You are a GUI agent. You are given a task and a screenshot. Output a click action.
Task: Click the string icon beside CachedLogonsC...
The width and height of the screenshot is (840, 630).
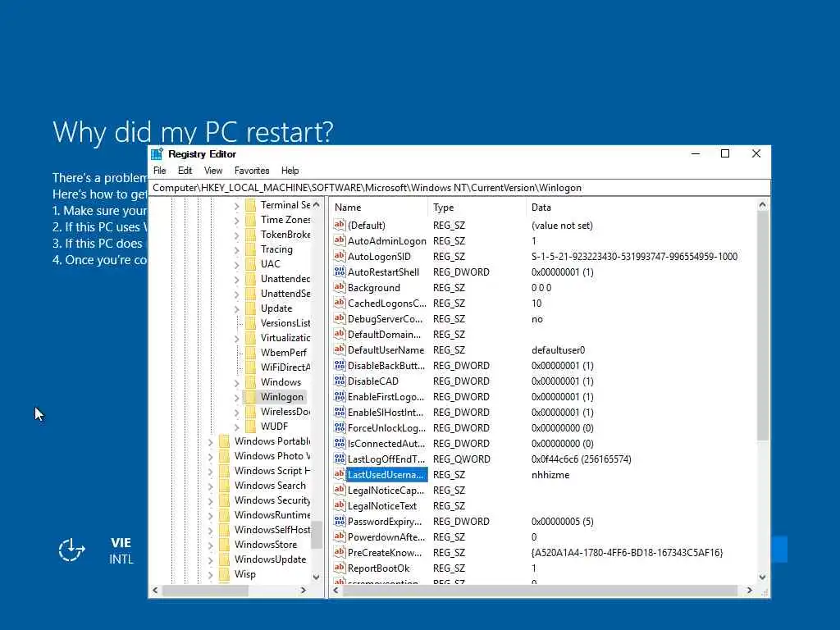[x=339, y=303]
